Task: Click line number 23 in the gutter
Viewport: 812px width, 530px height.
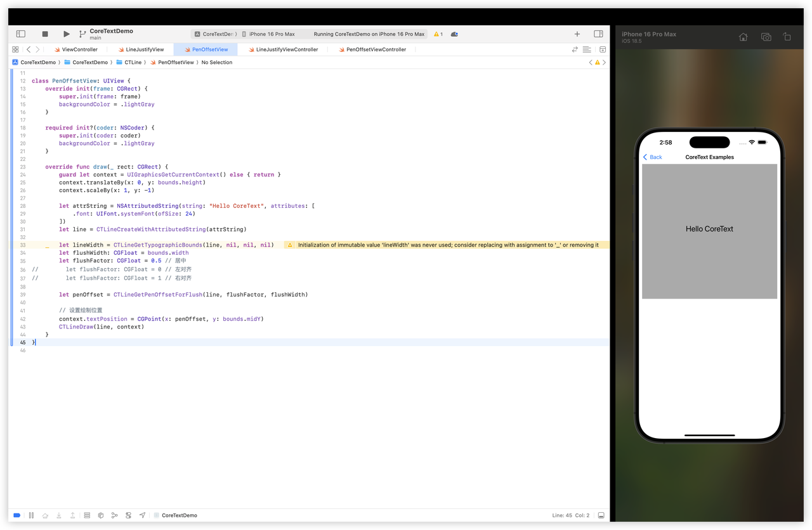Action: pyautogui.click(x=23, y=167)
